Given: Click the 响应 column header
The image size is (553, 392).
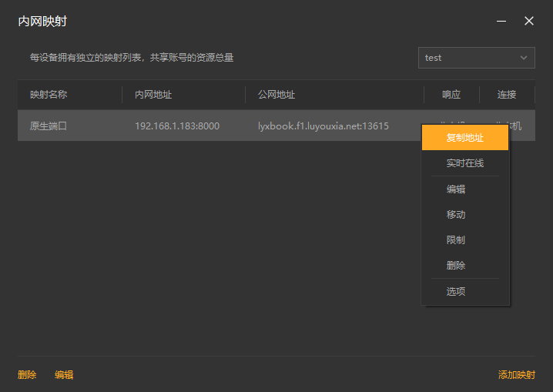Looking at the screenshot, I should tap(451, 95).
